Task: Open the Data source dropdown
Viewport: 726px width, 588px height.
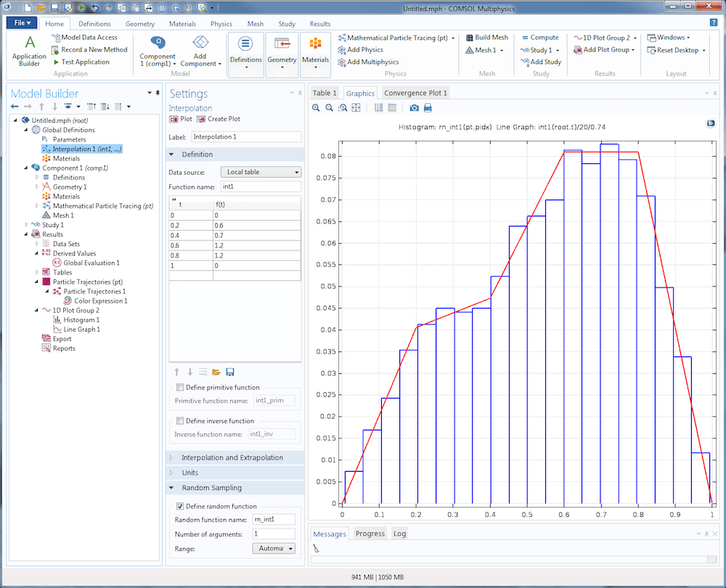Action: pyautogui.click(x=261, y=172)
